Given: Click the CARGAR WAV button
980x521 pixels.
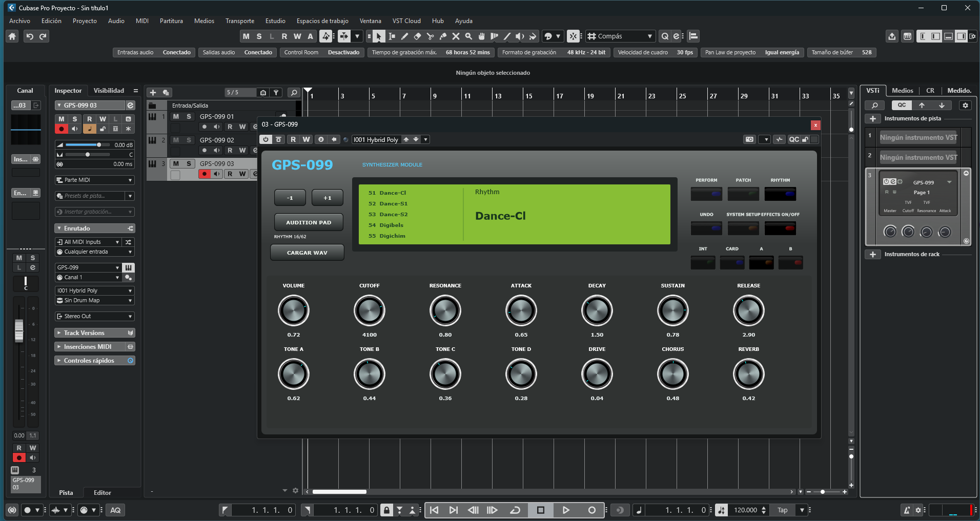Looking at the screenshot, I should (307, 253).
